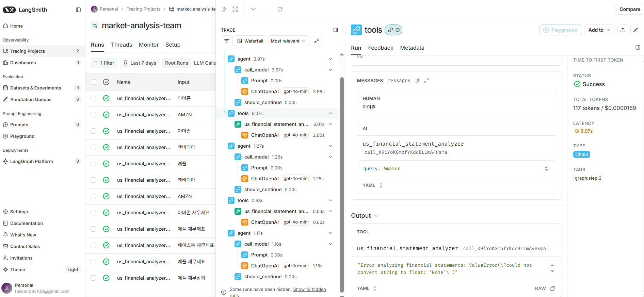The height and width of the screenshot is (297, 644).
Task: Check the 아마존 재무제표 row checkbox
Action: click(93, 213)
